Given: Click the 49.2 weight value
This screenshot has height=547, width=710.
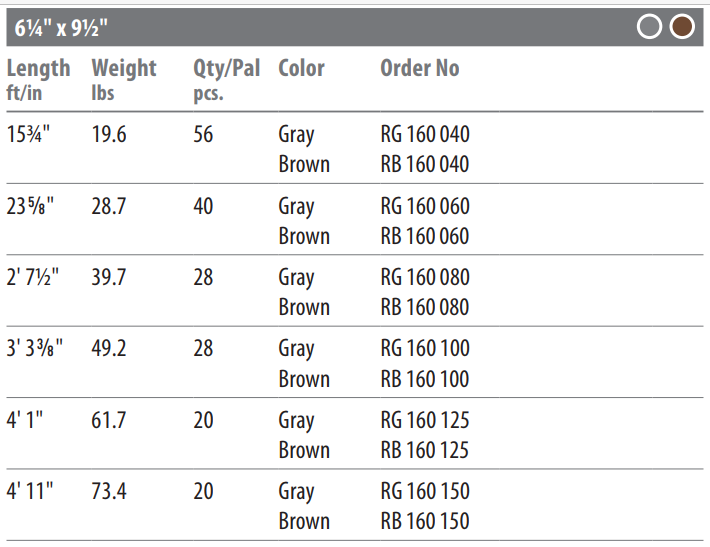Looking at the screenshot, I should 109,349.
